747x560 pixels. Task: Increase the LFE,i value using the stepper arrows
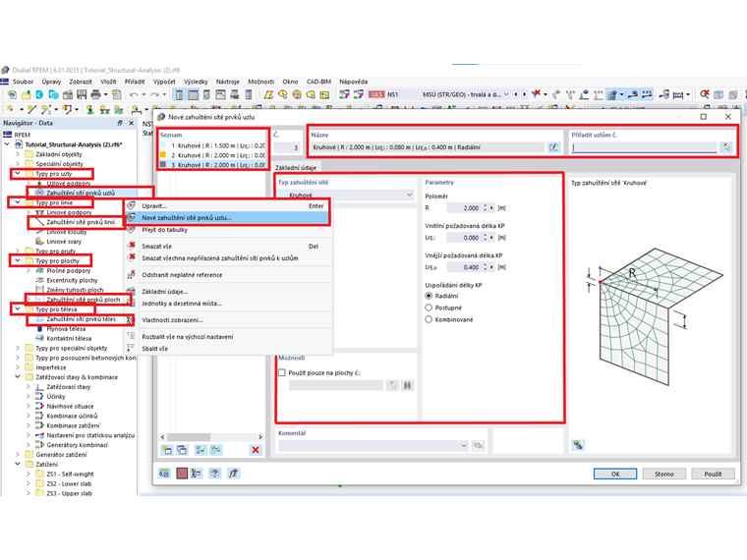[x=485, y=235]
